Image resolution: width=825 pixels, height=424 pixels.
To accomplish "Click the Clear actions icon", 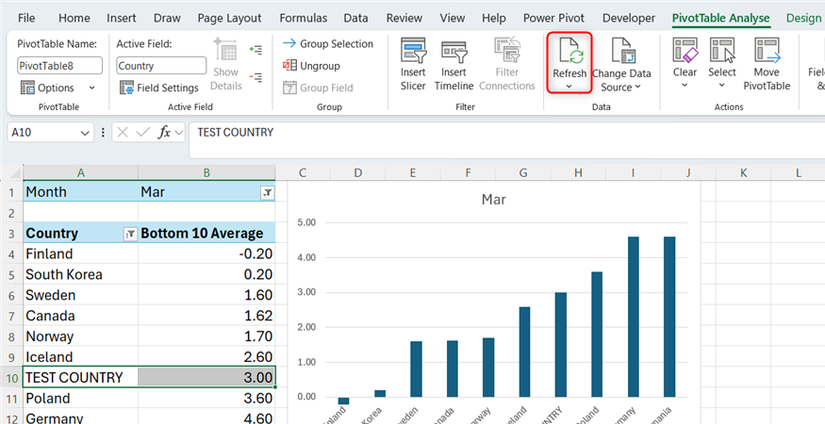I will [685, 51].
